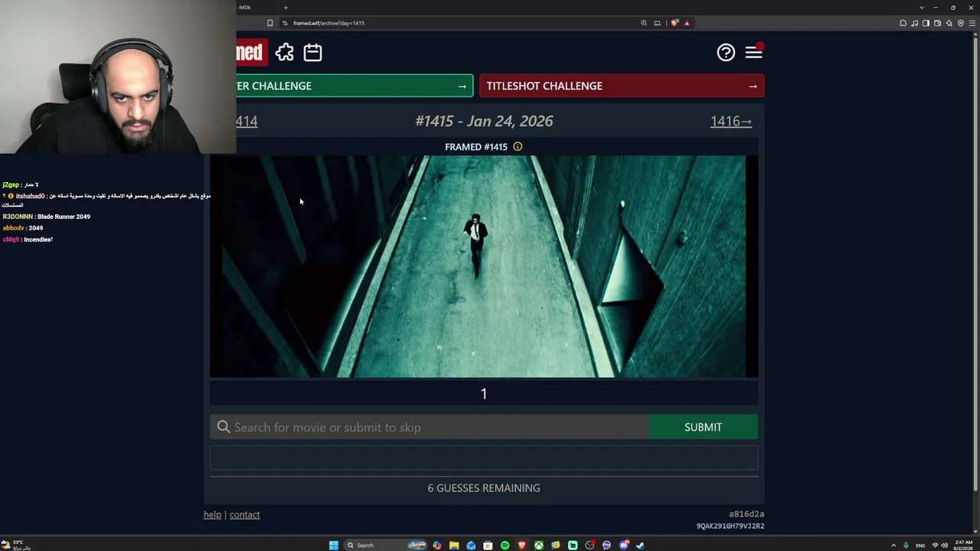Open the Framed hamburger menu
This screenshot has height=551, width=980.
click(x=754, y=52)
